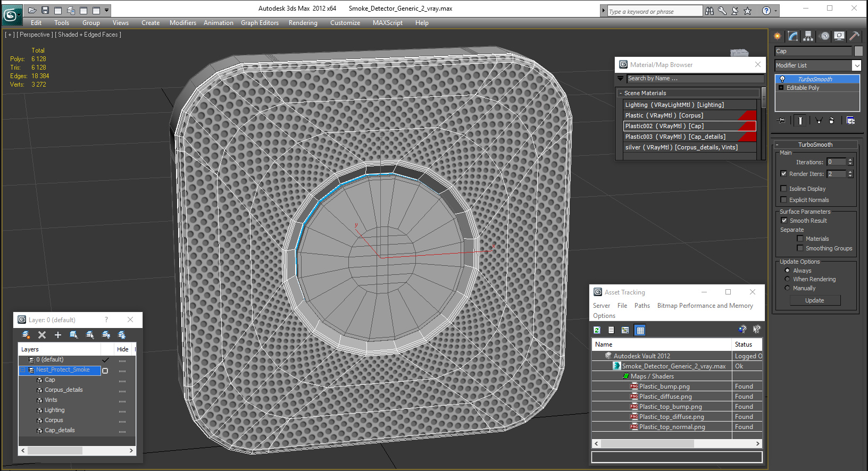Open the Motion command panel tab
Image resolution: width=868 pixels, height=471 pixels.
tap(824, 36)
